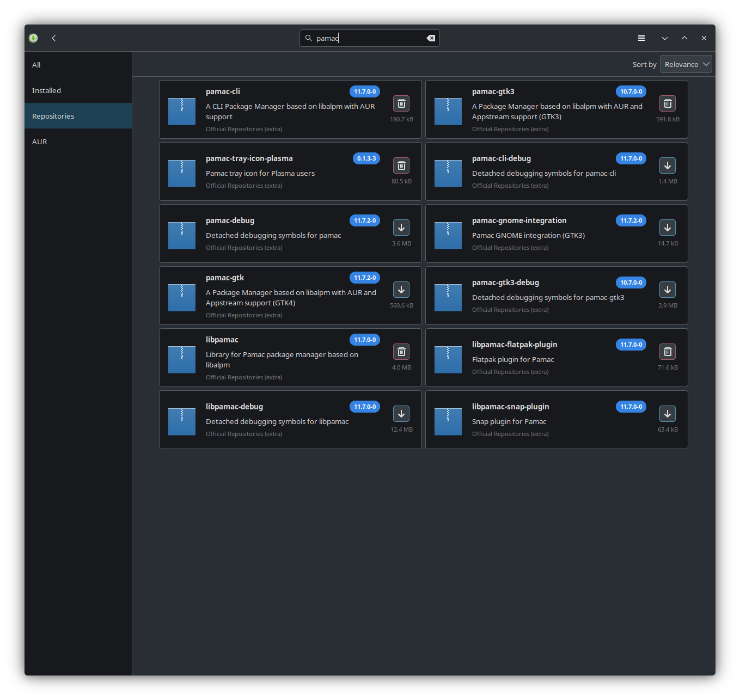The width and height of the screenshot is (740, 700).
Task: Remove pamac-gtk3 with trash button
Action: (668, 103)
